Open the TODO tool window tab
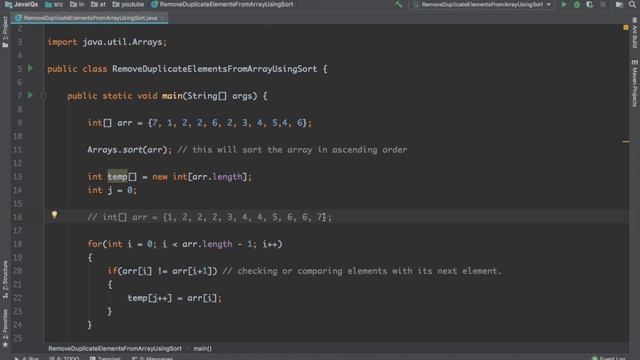The width and height of the screenshot is (640, 360). [64, 358]
